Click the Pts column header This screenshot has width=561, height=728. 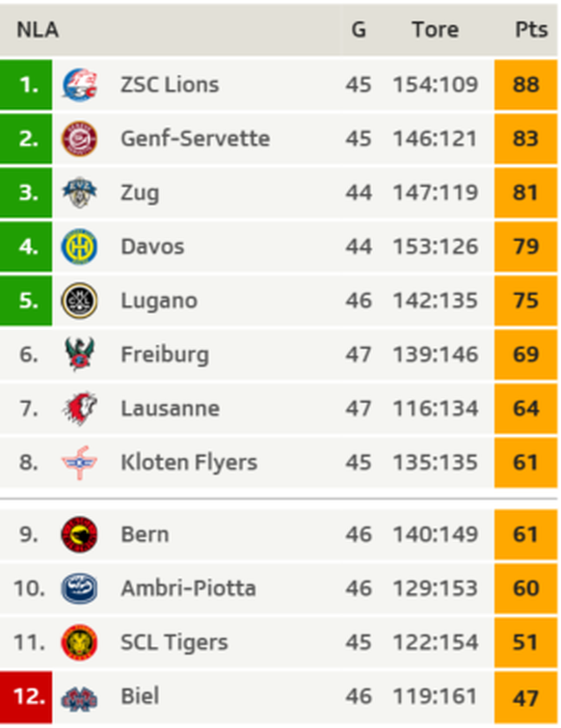(531, 30)
